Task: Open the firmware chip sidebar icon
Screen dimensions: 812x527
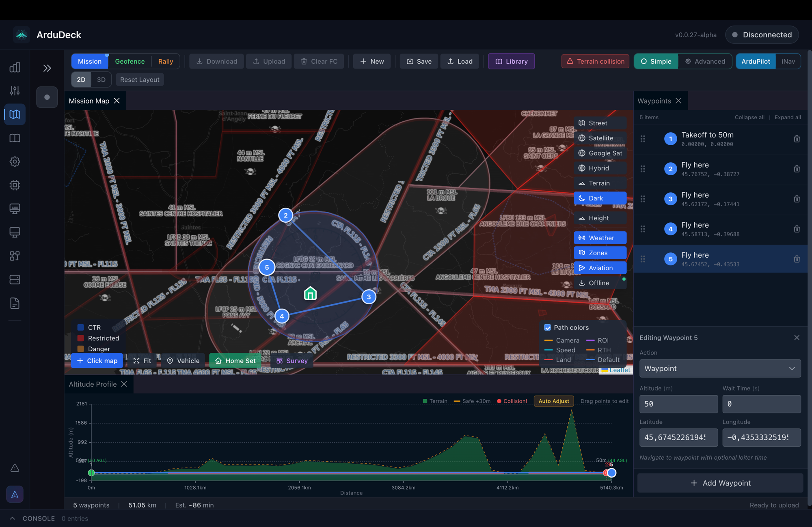Action: [15, 185]
